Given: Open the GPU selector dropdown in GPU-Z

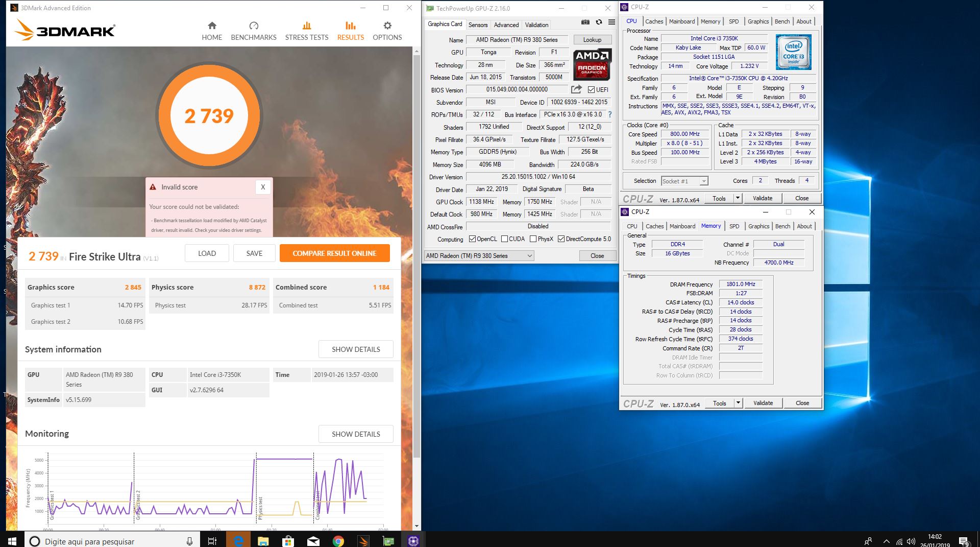Looking at the screenshot, I should (x=479, y=255).
